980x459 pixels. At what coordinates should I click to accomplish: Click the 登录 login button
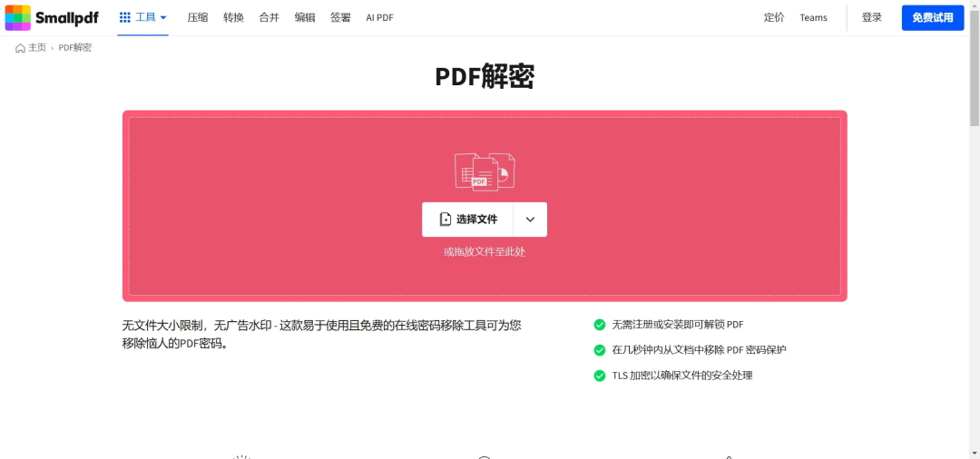pos(872,17)
